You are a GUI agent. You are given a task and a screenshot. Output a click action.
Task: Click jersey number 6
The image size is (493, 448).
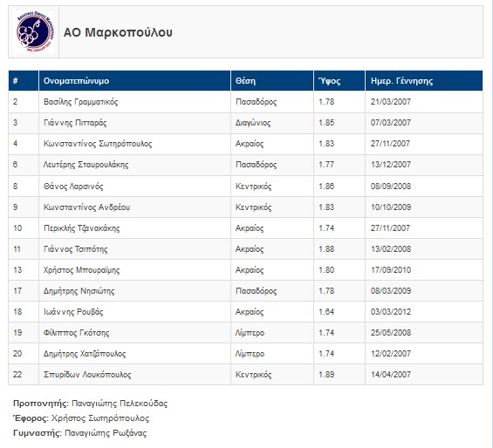16,165
